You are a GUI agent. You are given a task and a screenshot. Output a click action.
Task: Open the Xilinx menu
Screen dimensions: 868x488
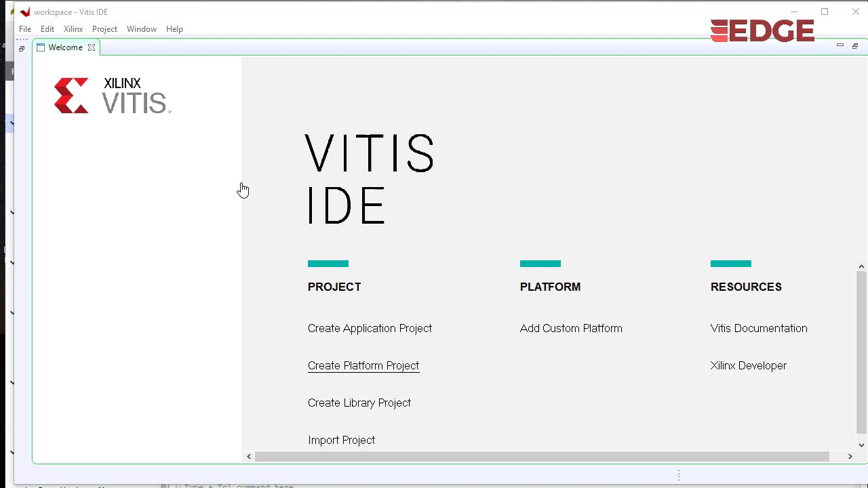point(73,29)
